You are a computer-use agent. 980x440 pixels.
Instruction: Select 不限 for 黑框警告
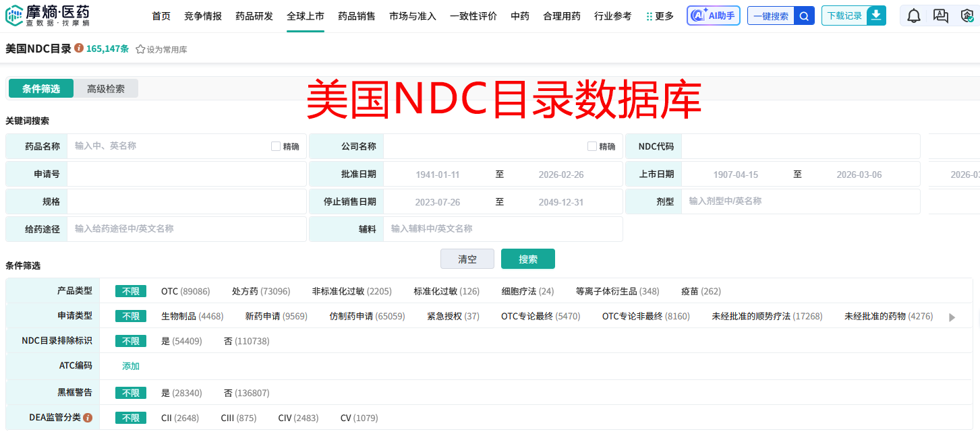pos(131,393)
